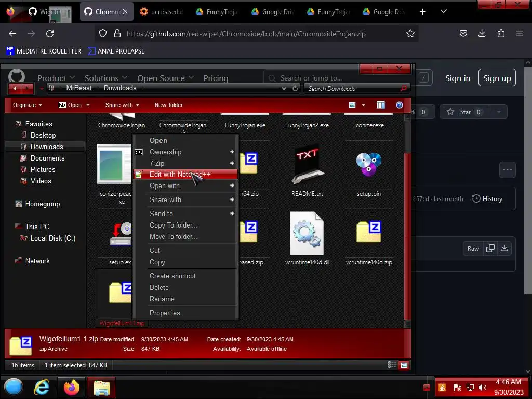Click the Firefox reload page icon
This screenshot has width=532, height=399.
click(x=50, y=34)
